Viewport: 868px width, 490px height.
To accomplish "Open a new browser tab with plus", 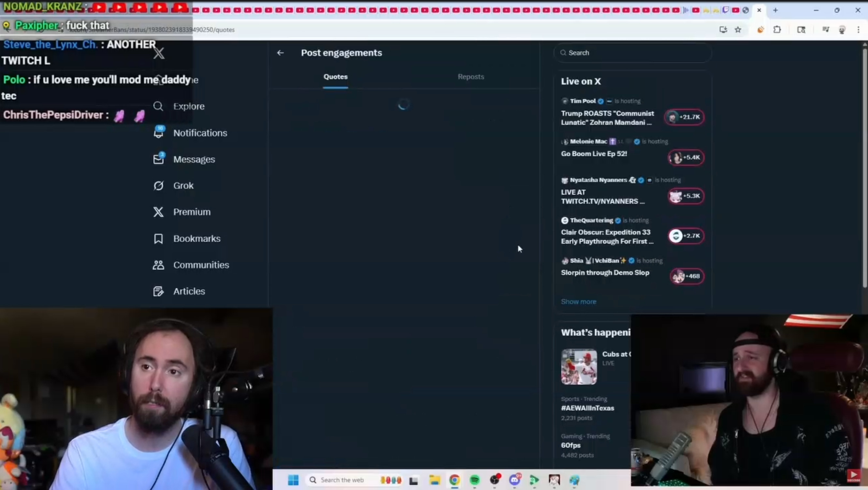I will [775, 10].
